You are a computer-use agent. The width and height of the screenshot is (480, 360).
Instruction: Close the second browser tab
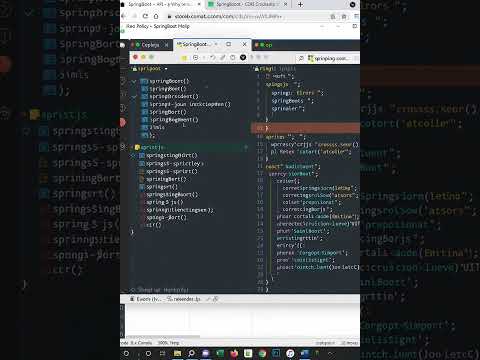[285, 4]
